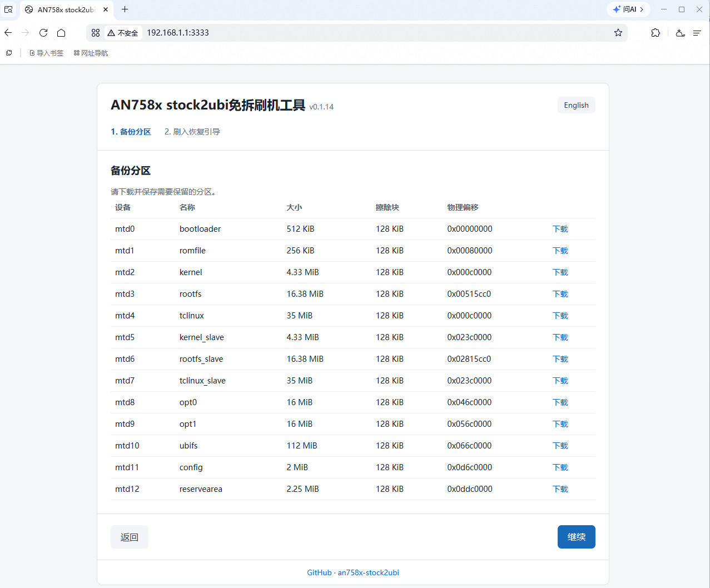Click the bootloader name cell
This screenshot has width=710, height=588.
[200, 229]
